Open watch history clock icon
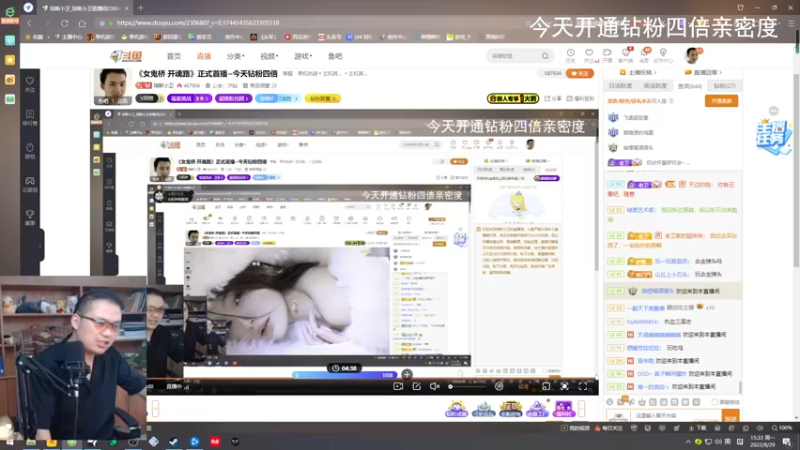The width and height of the screenshot is (800, 450). coord(570,55)
